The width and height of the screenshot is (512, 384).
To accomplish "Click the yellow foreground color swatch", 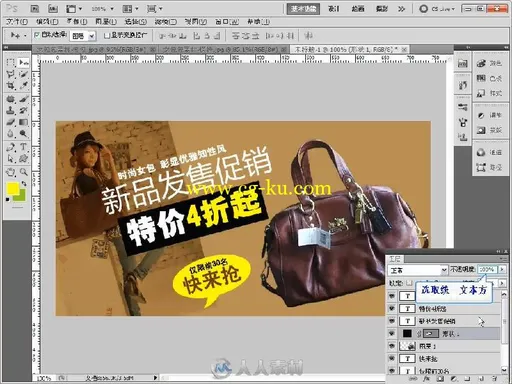I will 13,189.
